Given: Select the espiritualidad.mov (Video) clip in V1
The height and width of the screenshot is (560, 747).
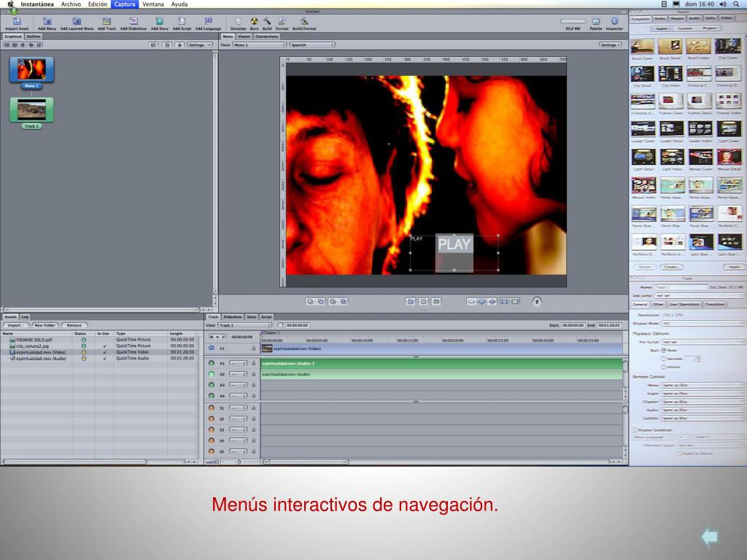Looking at the screenshot, I should tap(441, 349).
